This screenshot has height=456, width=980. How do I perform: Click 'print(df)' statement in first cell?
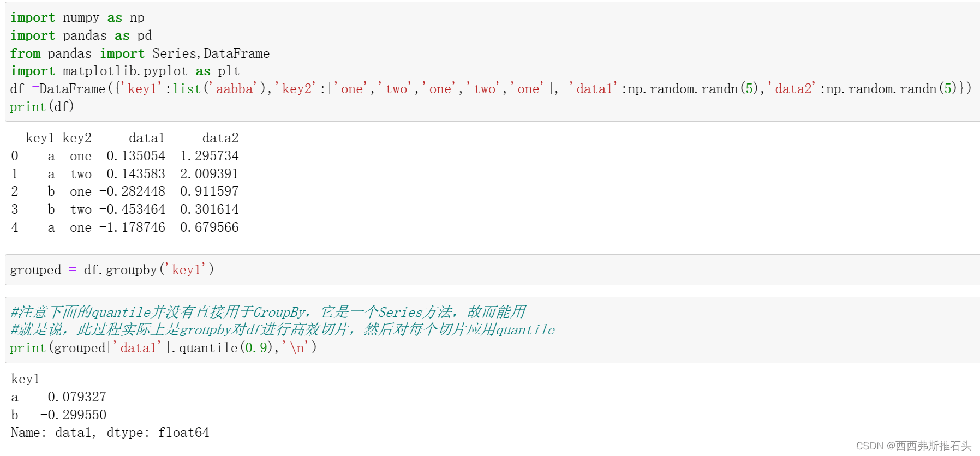[41, 107]
